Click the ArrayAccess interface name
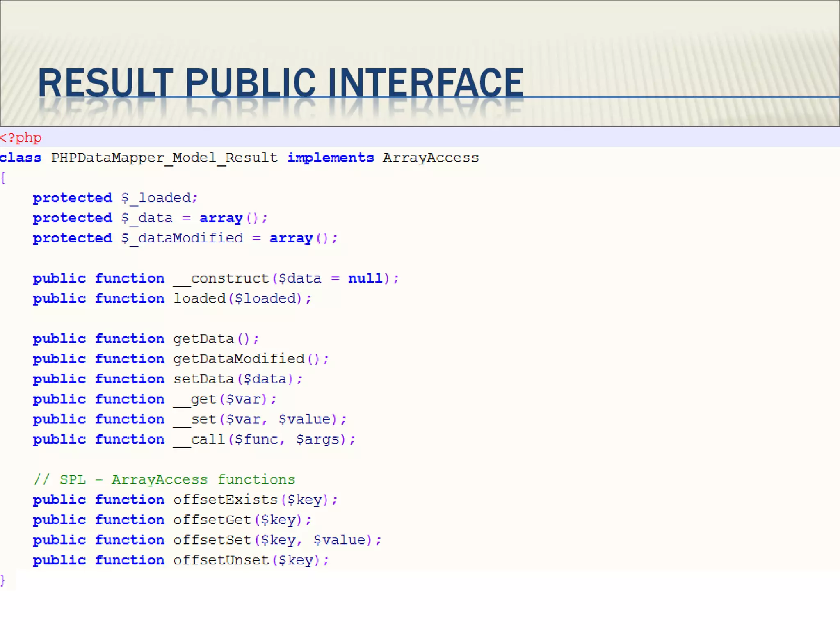The image size is (840, 630). pos(431,158)
